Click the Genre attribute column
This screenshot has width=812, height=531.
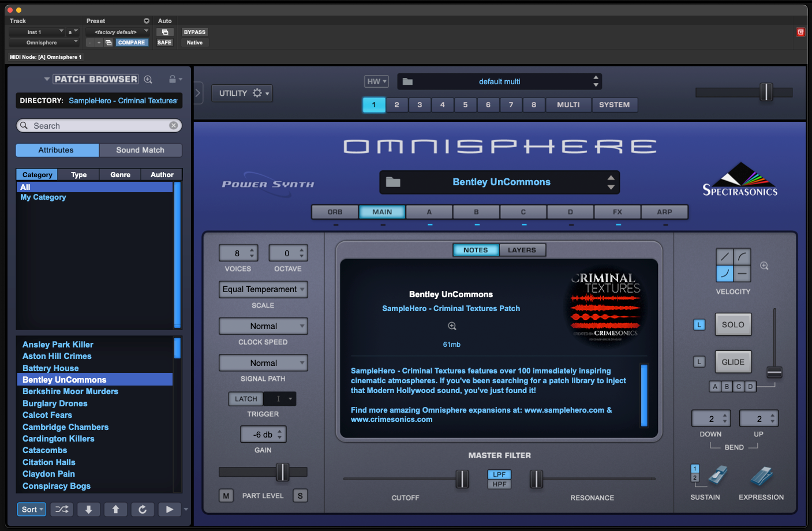pyautogui.click(x=121, y=174)
